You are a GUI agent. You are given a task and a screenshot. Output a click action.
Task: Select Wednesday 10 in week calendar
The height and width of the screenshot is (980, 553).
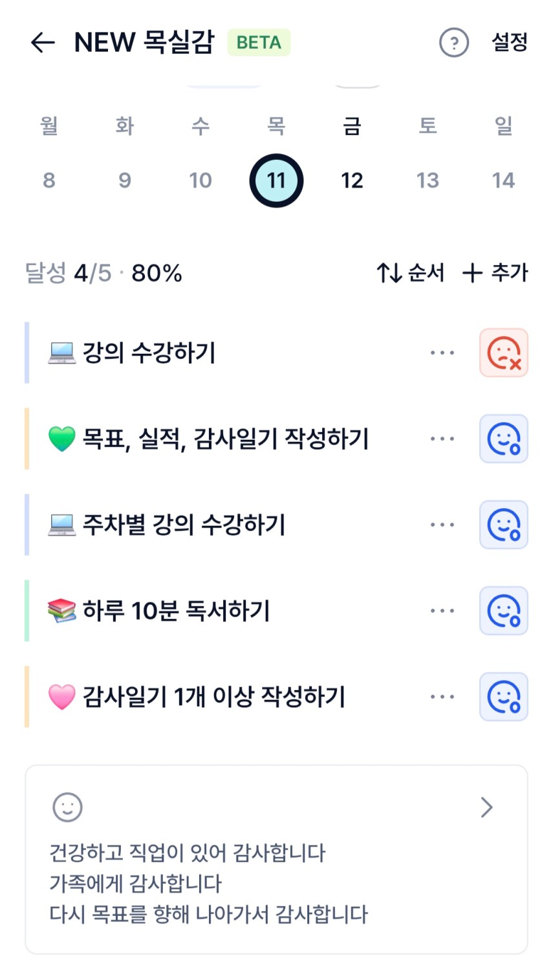click(x=201, y=180)
